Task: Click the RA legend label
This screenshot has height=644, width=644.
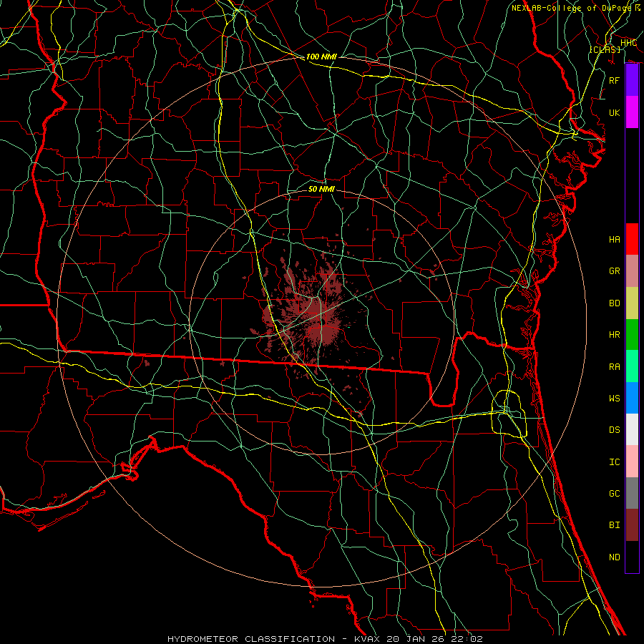Action: [x=615, y=367]
